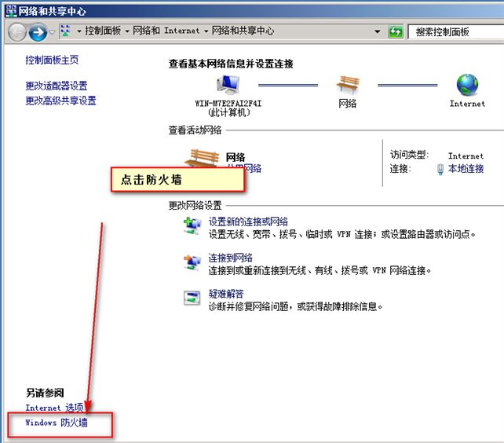Click the 设置新的连接或网络 icon
Image resolution: width=504 pixels, height=443 pixels.
click(192, 226)
